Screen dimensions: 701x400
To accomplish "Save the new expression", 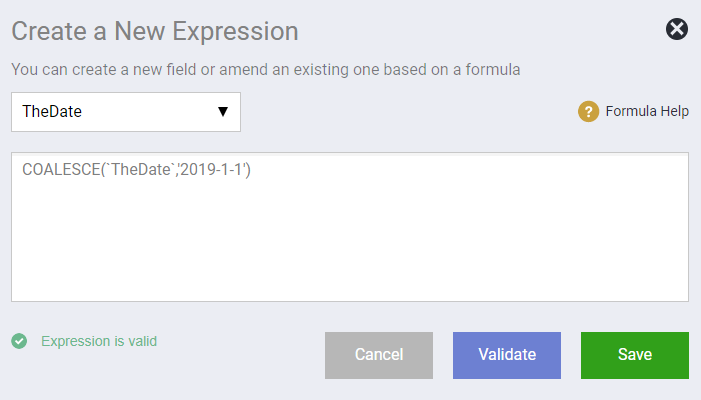I will click(635, 355).
